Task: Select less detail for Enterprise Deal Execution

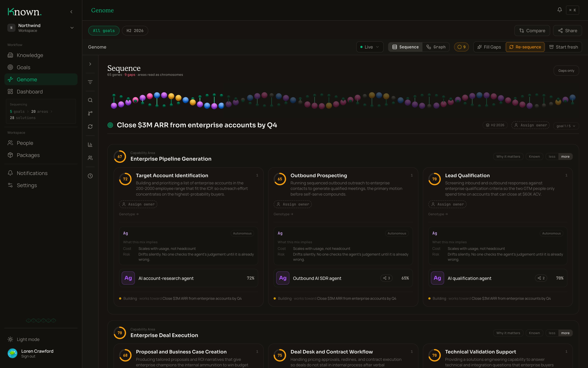Action: coord(552,333)
